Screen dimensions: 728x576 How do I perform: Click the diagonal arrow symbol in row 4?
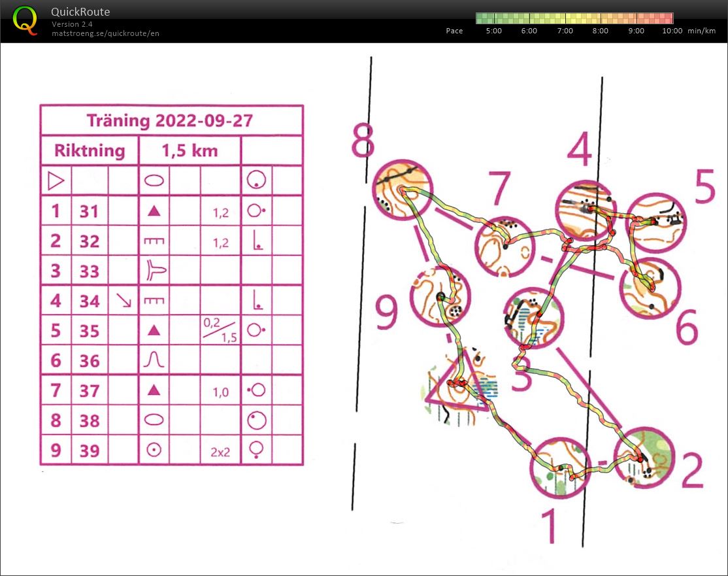123,301
